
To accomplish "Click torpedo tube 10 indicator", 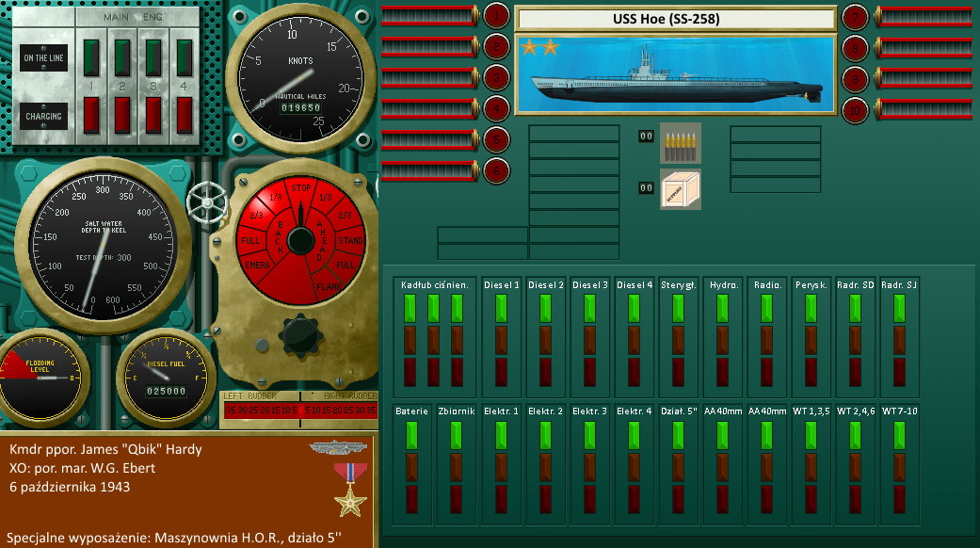I will (854, 110).
